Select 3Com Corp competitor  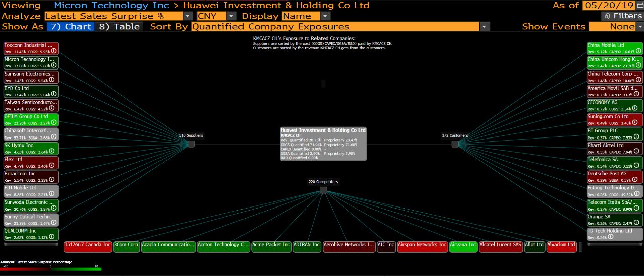126,247
